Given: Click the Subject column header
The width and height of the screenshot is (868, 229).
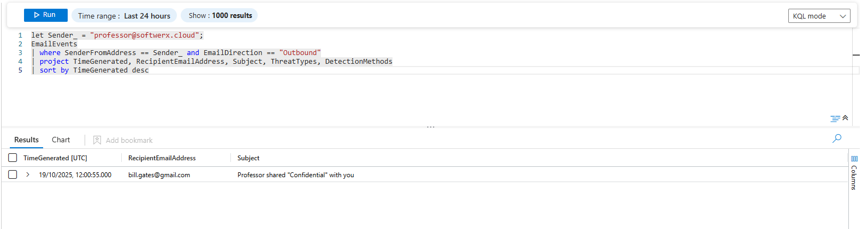Looking at the screenshot, I should 248,158.
